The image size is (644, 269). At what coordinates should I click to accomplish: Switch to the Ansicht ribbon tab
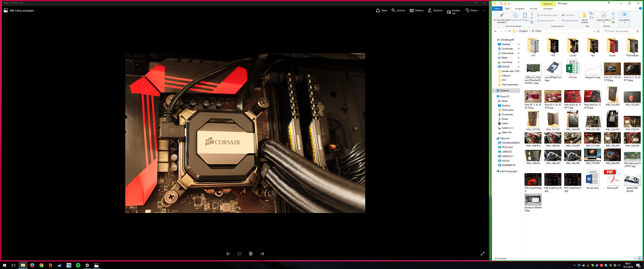tap(533, 8)
